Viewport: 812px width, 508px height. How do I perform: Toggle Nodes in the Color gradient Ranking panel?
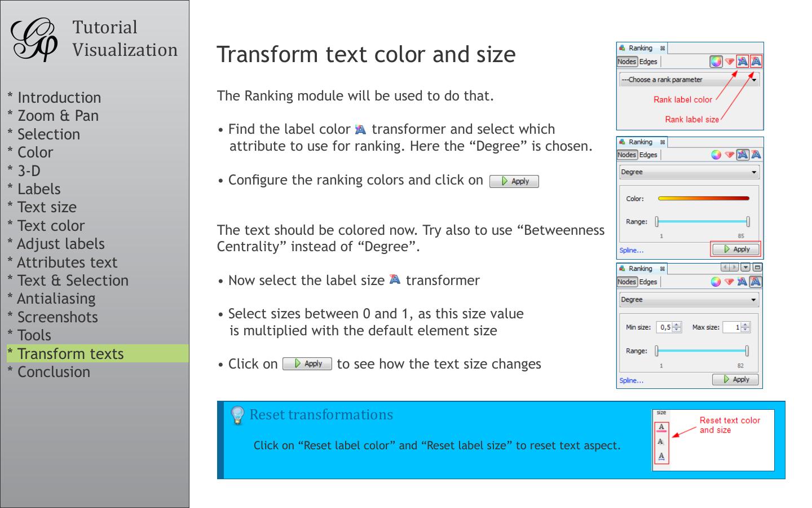click(x=627, y=155)
